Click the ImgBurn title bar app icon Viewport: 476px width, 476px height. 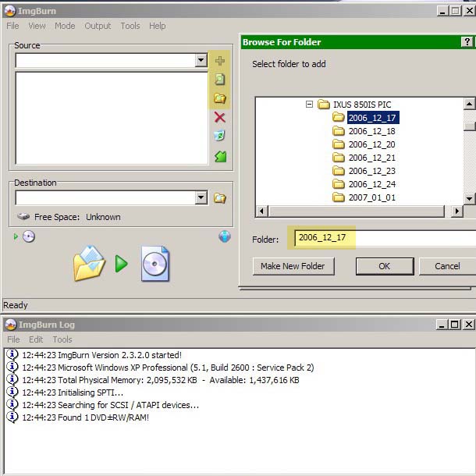(10, 11)
